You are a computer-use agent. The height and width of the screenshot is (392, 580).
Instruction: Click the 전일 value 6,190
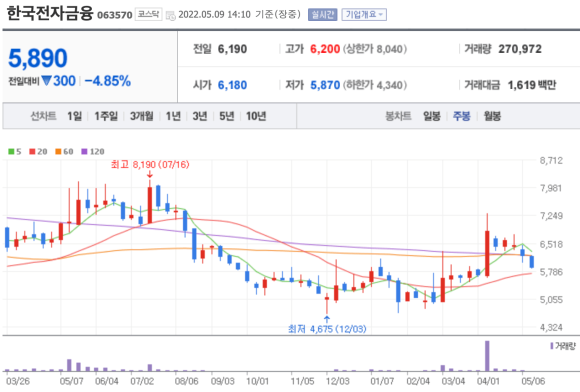232,49
